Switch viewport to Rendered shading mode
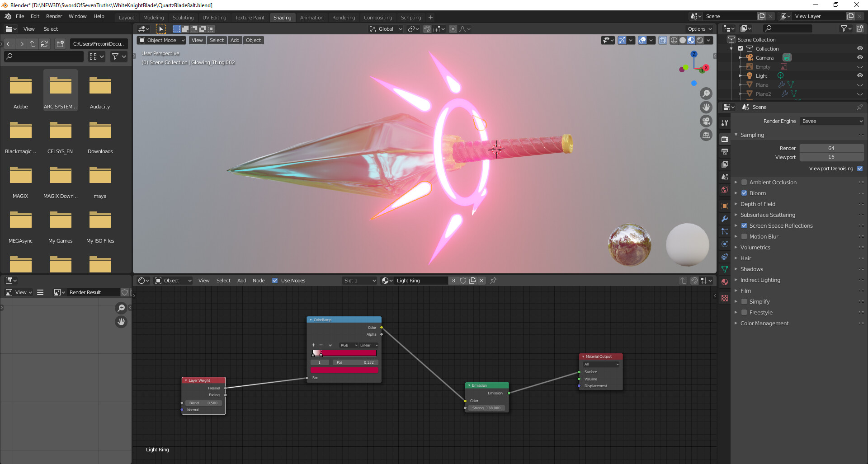 click(x=700, y=40)
